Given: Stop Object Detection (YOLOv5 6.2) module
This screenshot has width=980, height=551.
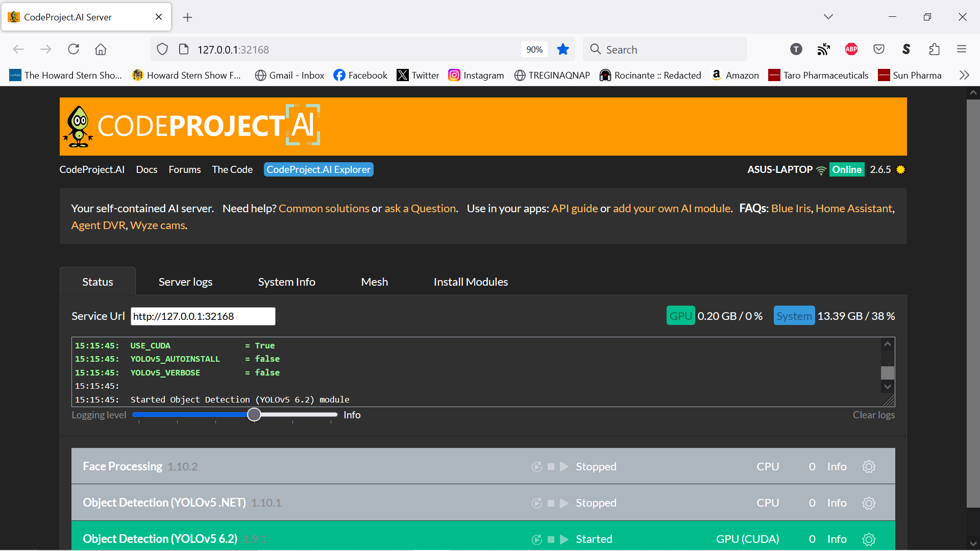Looking at the screenshot, I should [551, 539].
